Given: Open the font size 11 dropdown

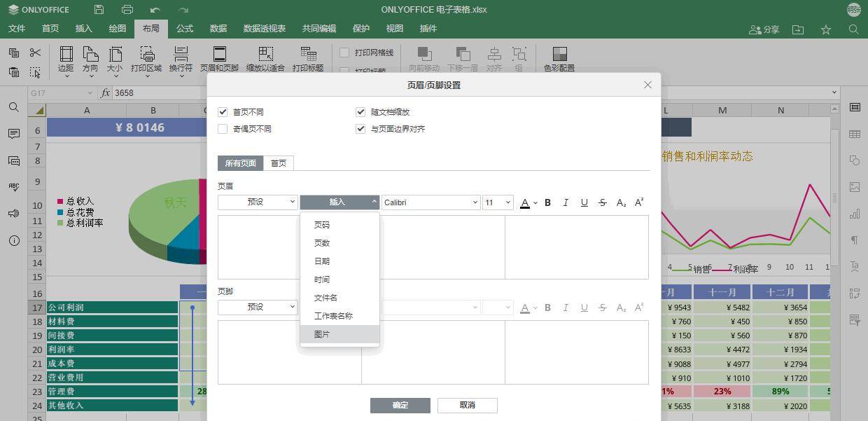Looking at the screenshot, I should pyautogui.click(x=497, y=202).
